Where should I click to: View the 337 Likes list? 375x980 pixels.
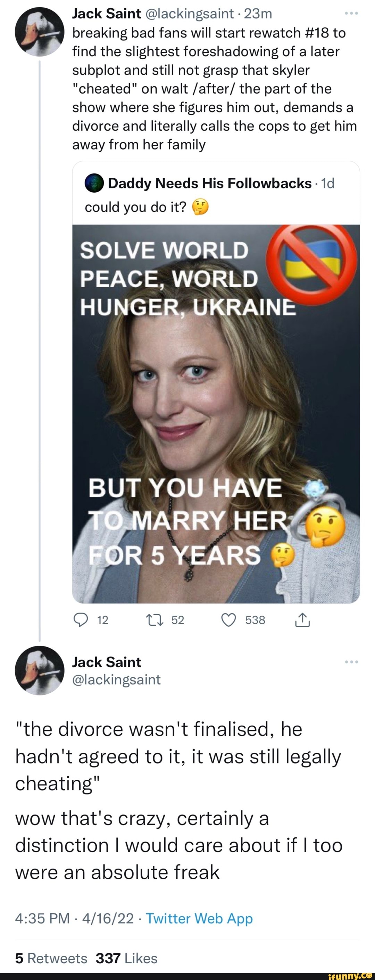pos(126,958)
